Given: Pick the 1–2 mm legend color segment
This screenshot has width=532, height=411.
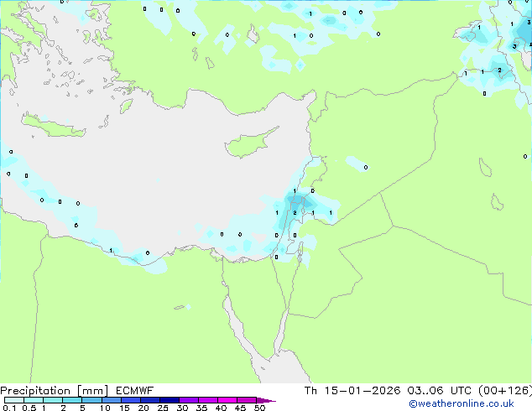Looking at the screenshot, I should click(53, 400).
